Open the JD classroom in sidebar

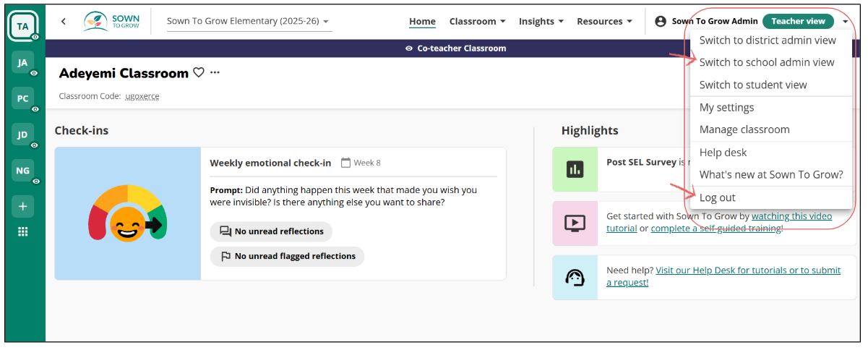23,135
